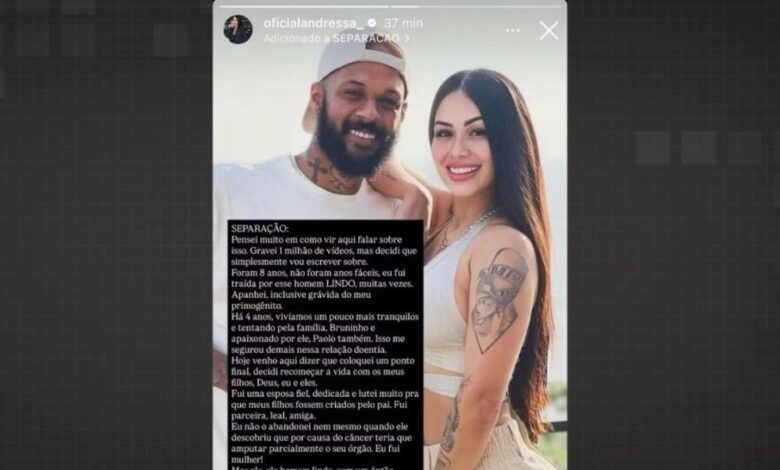This screenshot has height=470, width=780.
Task: Tap the woman's arm tattoo in the photo
Action: (x=499, y=299)
